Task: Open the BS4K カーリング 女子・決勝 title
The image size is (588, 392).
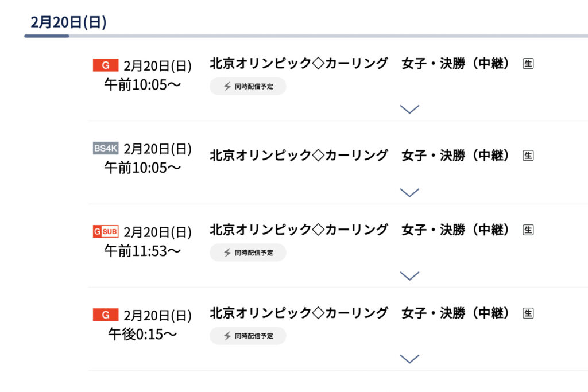Action: [x=359, y=155]
